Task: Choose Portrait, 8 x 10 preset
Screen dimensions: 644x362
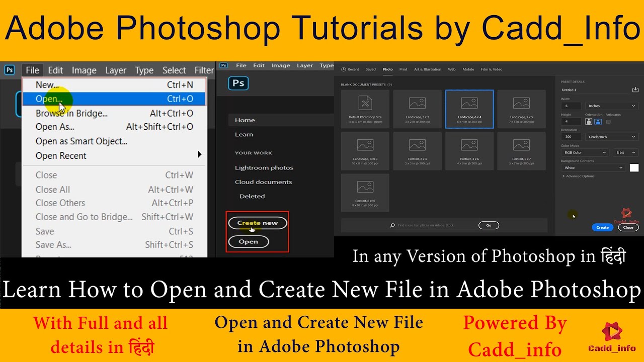Action: coord(365,193)
